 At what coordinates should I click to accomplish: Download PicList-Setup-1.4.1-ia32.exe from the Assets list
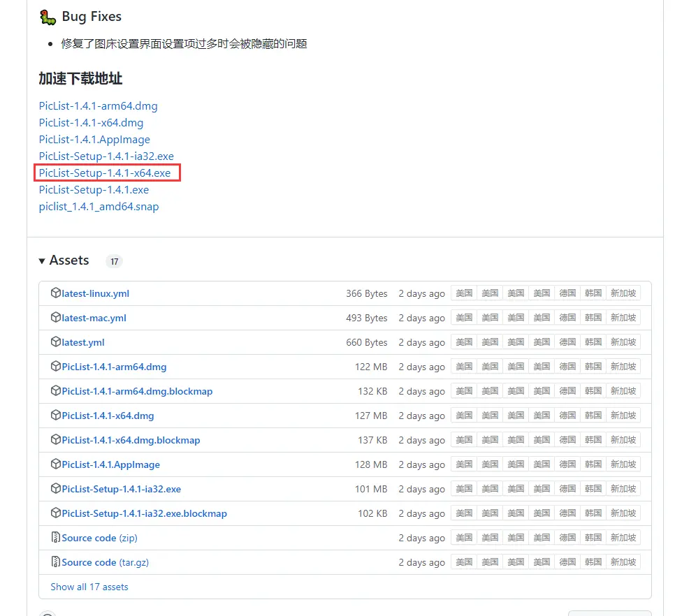(x=121, y=489)
